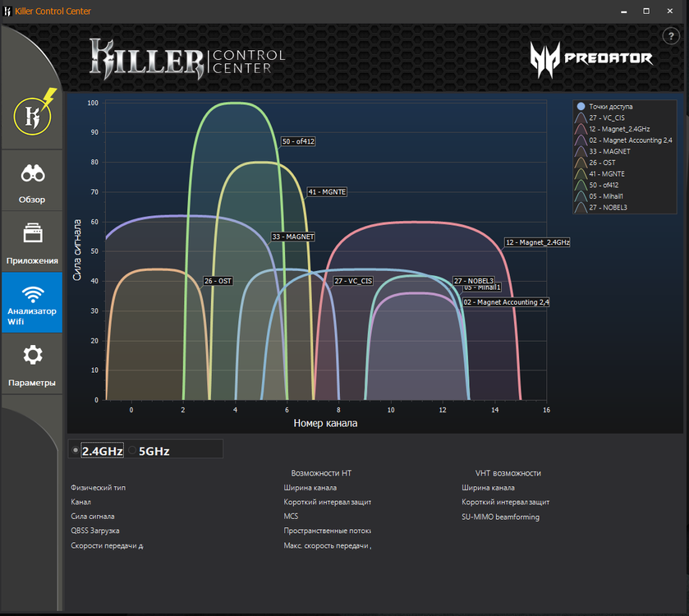Select the 33 - MAGNET label on the graph
The image size is (689, 616).
[292, 237]
